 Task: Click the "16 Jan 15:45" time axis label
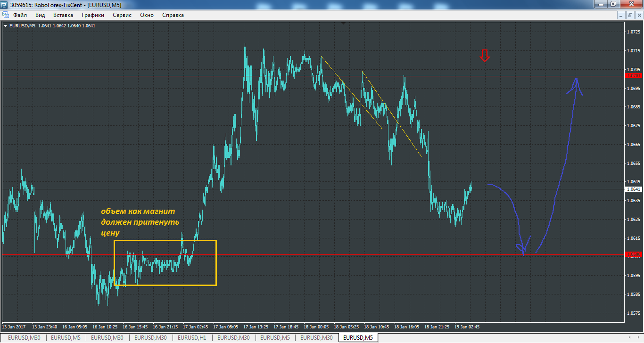[x=135, y=327]
